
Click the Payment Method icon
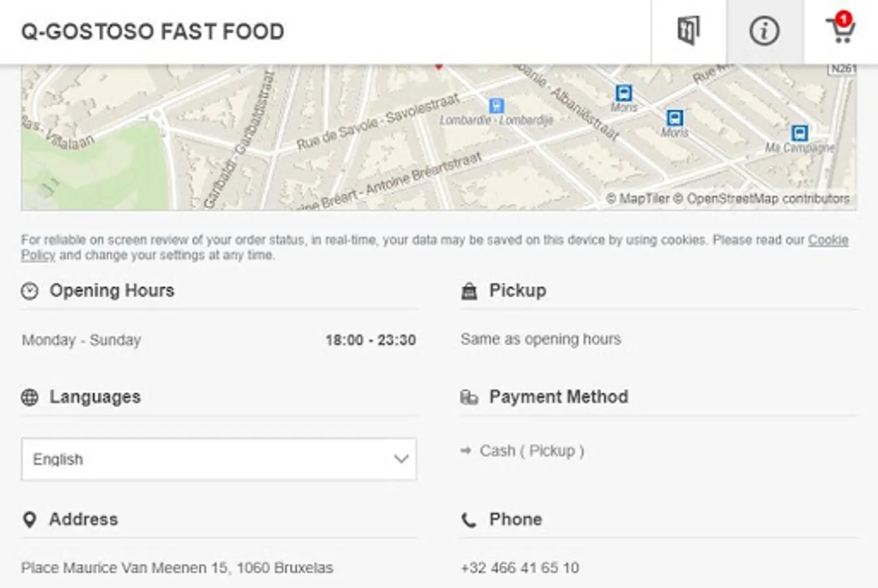pyautogui.click(x=469, y=397)
